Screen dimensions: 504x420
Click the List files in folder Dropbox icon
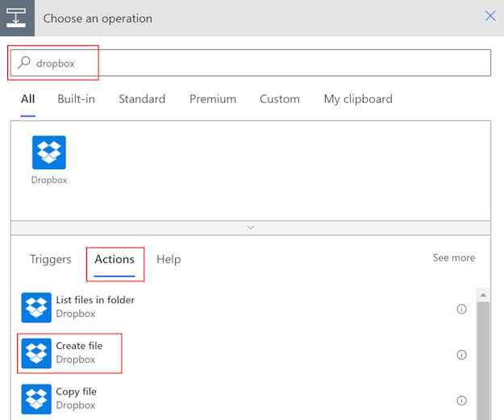(36, 307)
